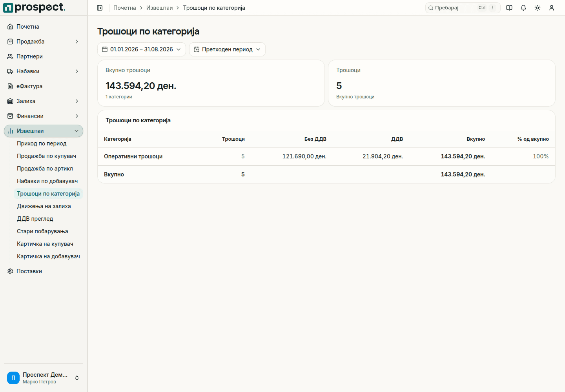Expand the Продажба submenu chevron
This screenshot has height=392, width=565.
click(77, 42)
